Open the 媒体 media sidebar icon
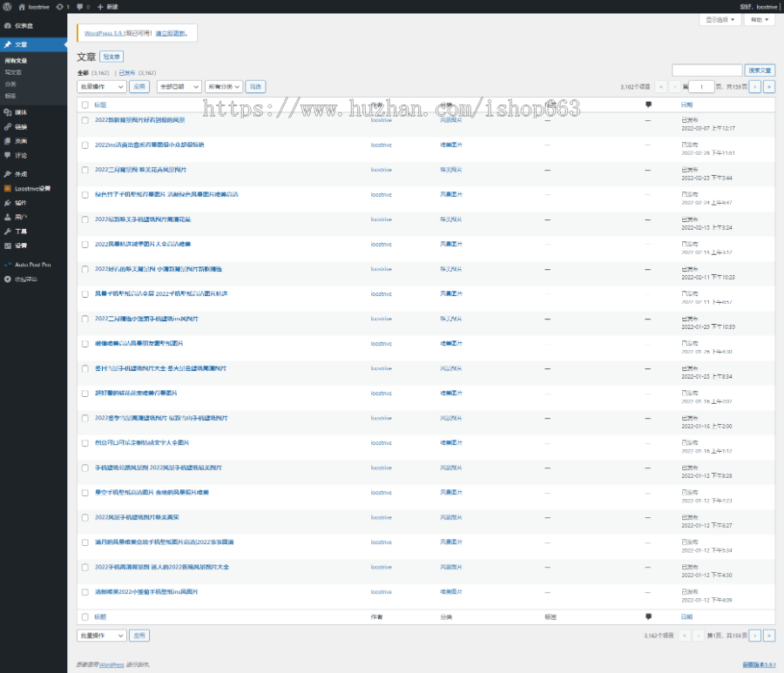 click(x=8, y=112)
